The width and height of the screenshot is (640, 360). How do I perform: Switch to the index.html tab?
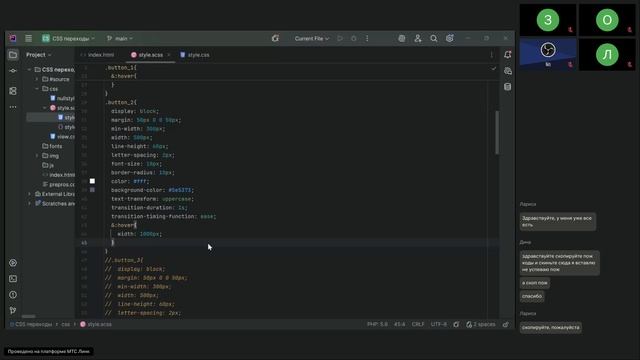(98, 55)
